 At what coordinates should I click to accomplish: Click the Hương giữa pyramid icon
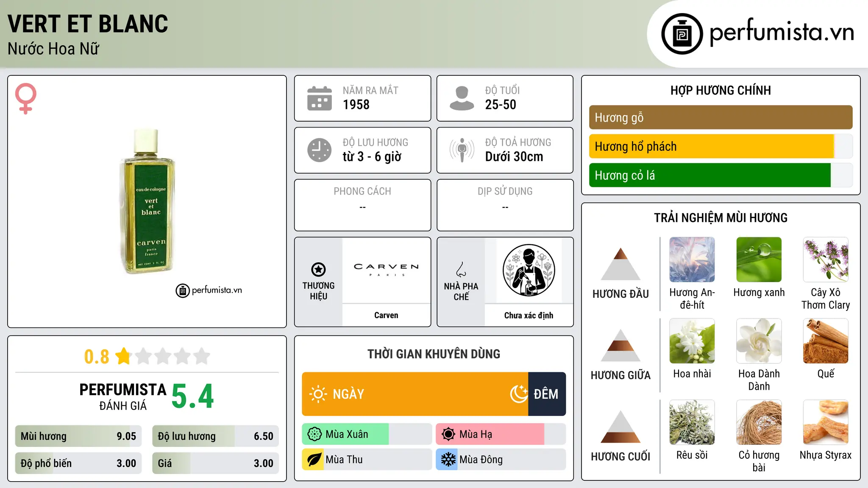click(x=620, y=345)
